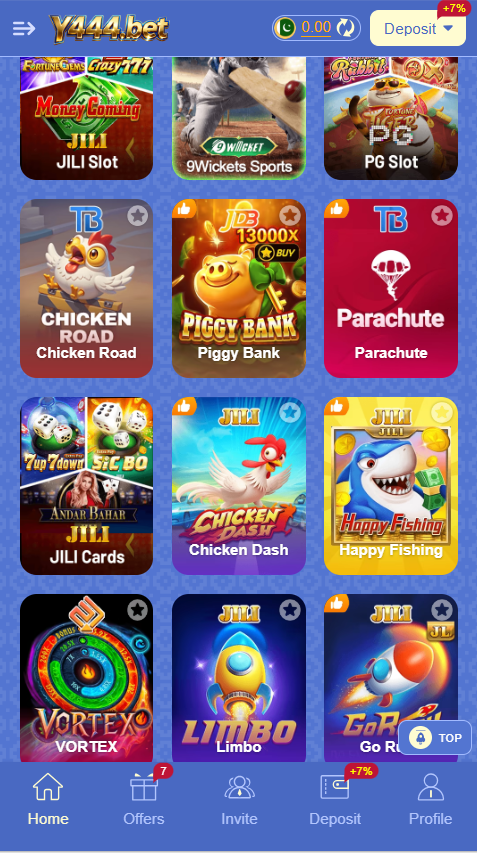Toggle favorite star on VORTEX
This screenshot has width=477, height=853.
pos(138,610)
